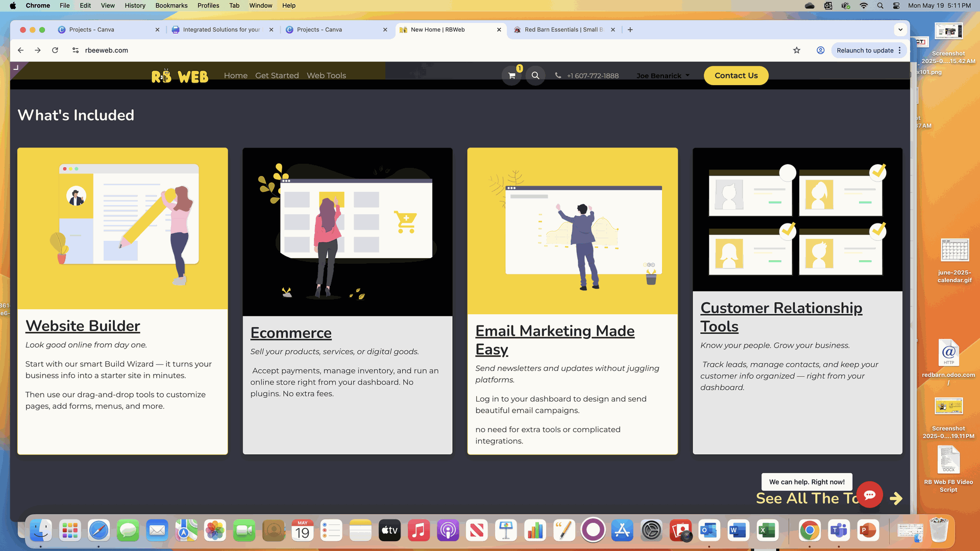Open the Bookmarks menu in menu bar

pyautogui.click(x=171, y=6)
